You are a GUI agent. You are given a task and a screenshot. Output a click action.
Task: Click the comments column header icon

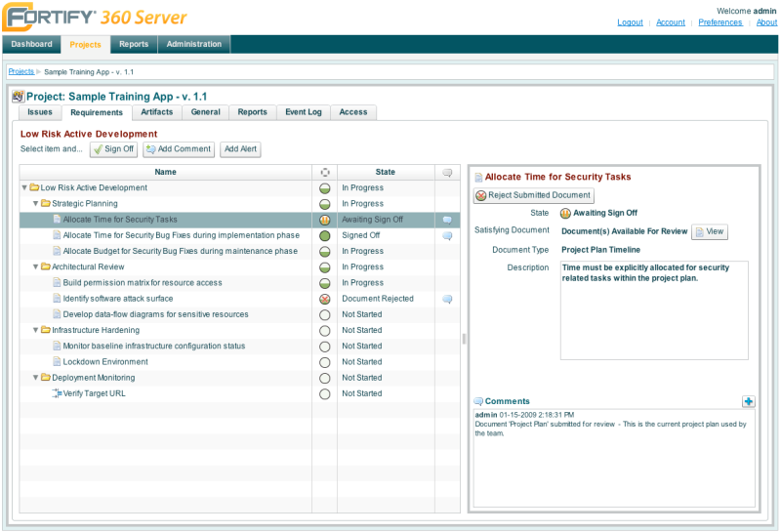coord(447,172)
